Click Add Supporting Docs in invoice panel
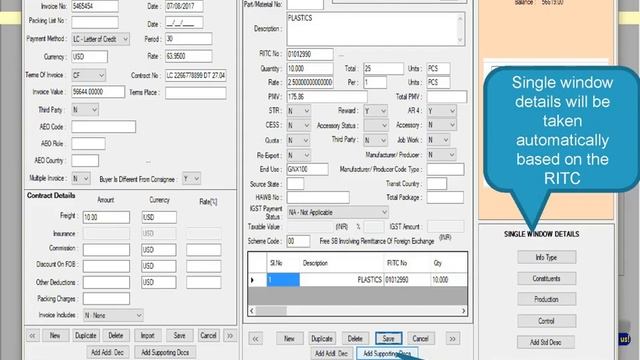 pos(165,352)
